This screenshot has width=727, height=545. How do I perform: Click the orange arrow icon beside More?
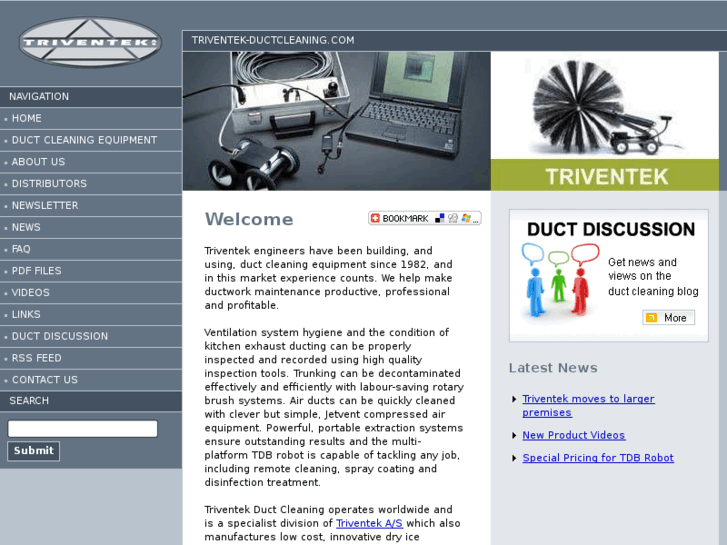(651, 318)
